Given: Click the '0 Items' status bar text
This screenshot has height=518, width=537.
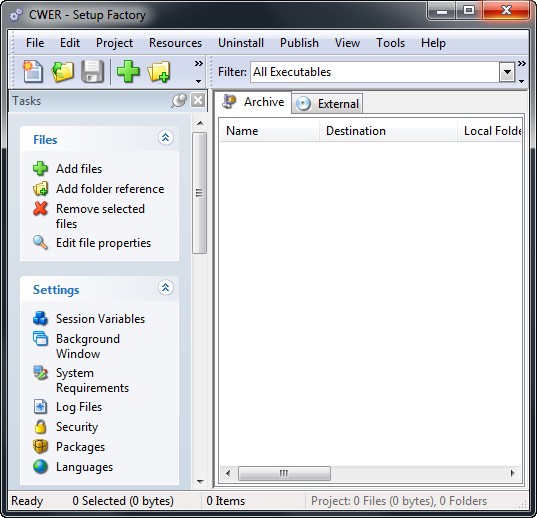Looking at the screenshot, I should tap(226, 501).
